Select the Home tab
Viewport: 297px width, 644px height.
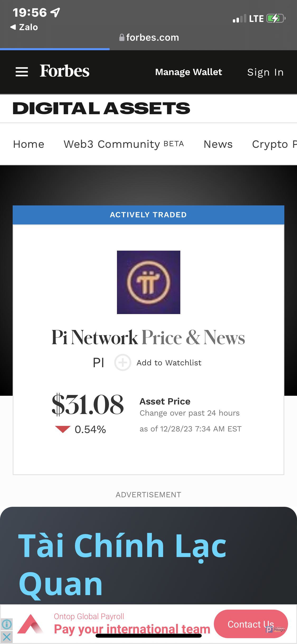pos(29,144)
